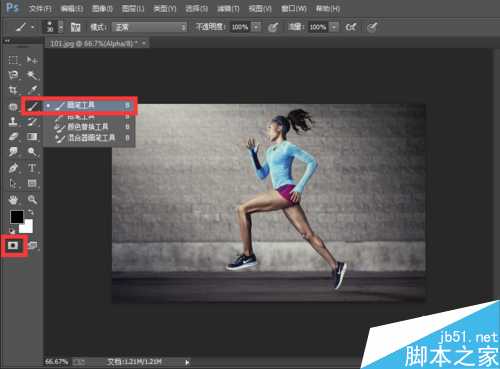Screen dimensions: 500x369
Task: Open the Image menu
Action: pyautogui.click(x=102, y=8)
